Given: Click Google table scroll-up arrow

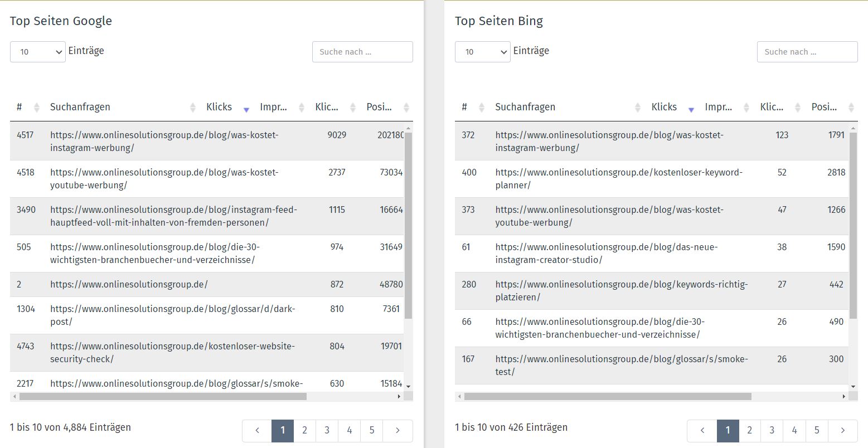Looking at the screenshot, I should 408,128.
